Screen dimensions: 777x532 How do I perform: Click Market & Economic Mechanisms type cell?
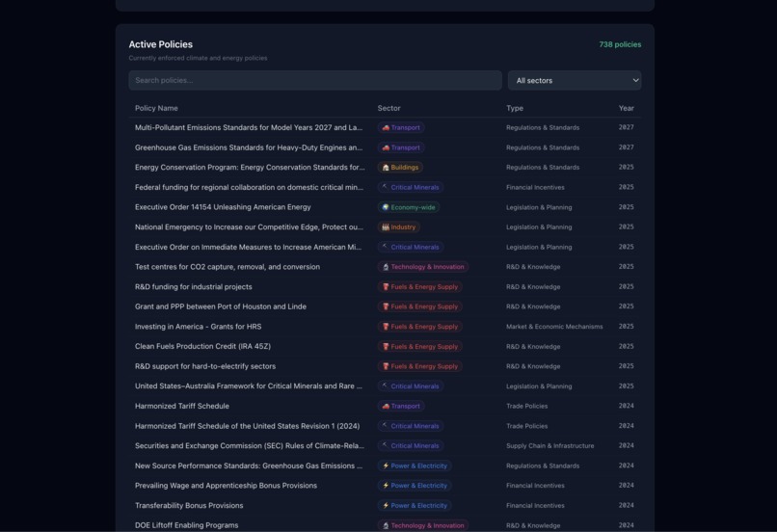pos(554,327)
